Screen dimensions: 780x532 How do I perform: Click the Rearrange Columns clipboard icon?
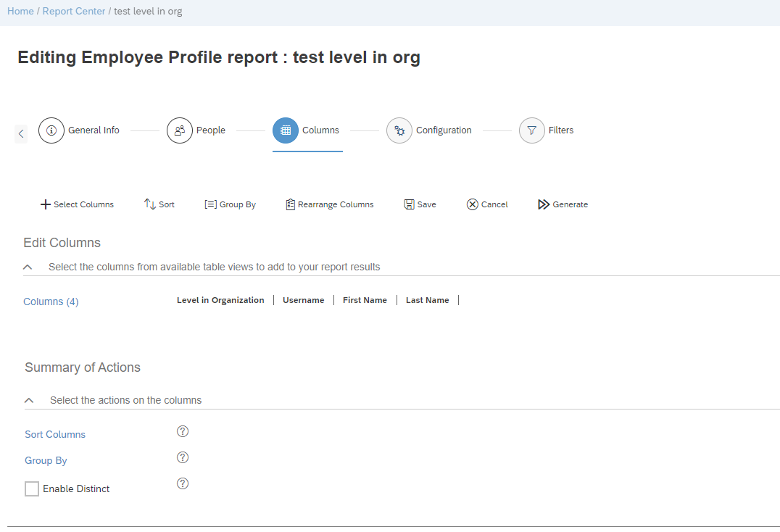(x=291, y=204)
